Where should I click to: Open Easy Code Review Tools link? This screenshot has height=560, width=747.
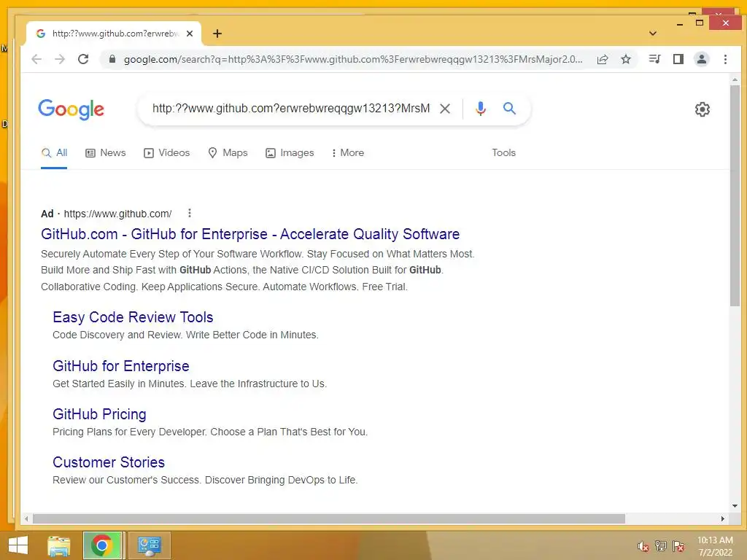click(x=133, y=317)
